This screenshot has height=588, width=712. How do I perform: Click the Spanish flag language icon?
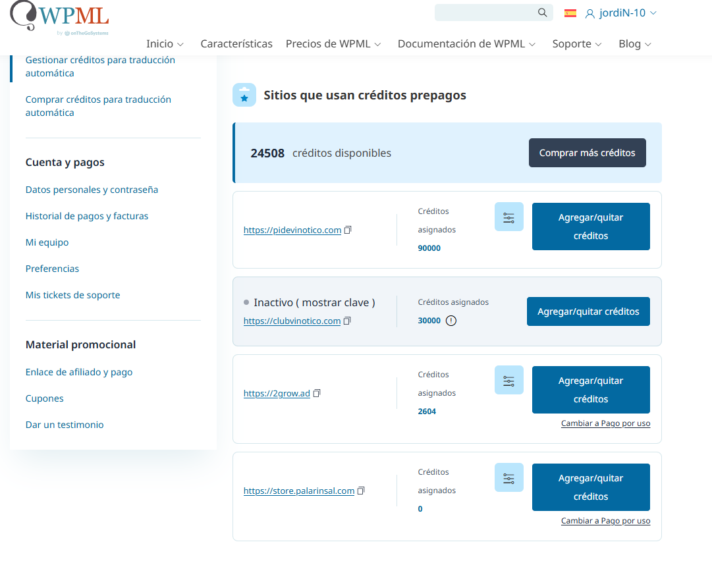(570, 13)
